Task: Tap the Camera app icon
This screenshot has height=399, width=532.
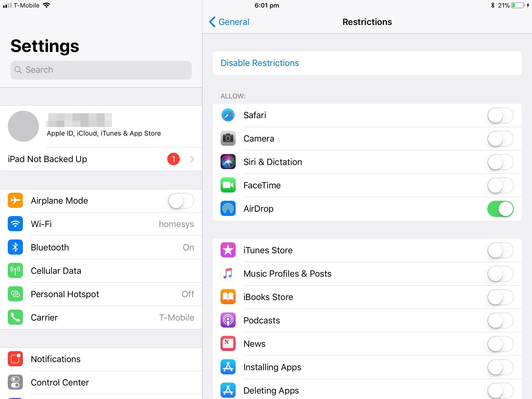Action: [228, 138]
